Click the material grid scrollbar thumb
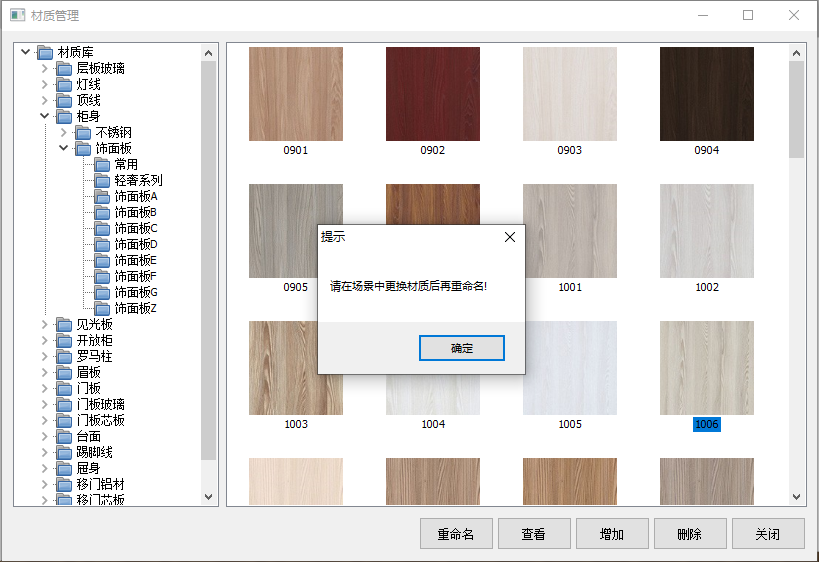 point(796,110)
